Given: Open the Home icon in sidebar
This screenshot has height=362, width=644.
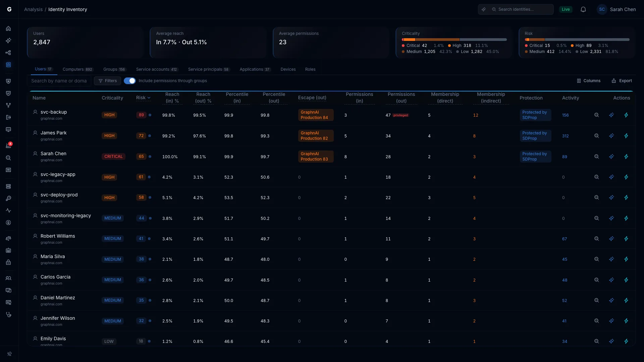Looking at the screenshot, I should click(x=8, y=28).
